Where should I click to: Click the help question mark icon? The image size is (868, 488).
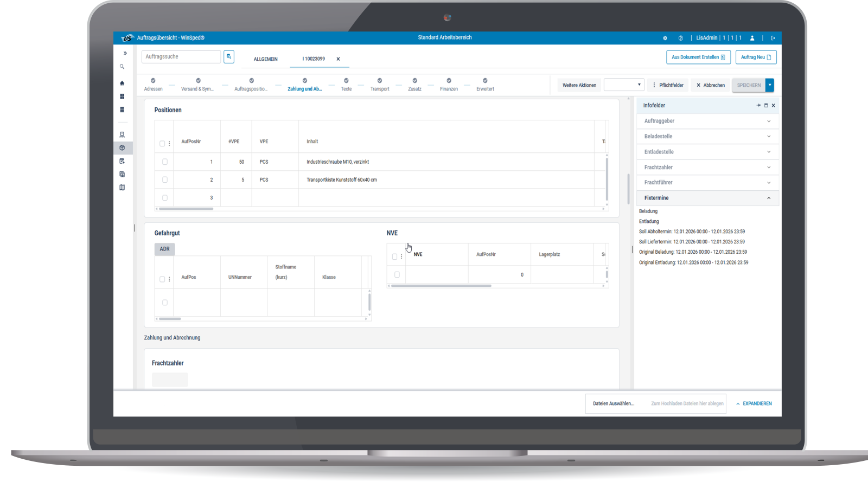pos(680,38)
